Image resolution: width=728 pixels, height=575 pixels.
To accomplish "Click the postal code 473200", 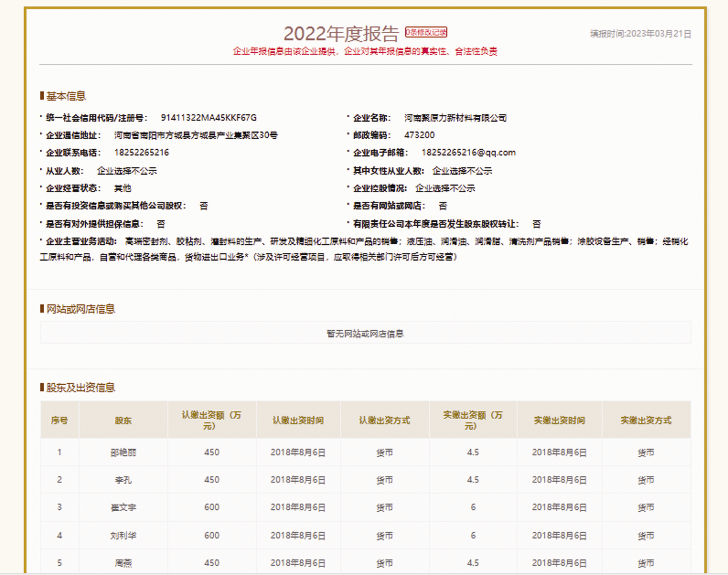I will pos(419,135).
